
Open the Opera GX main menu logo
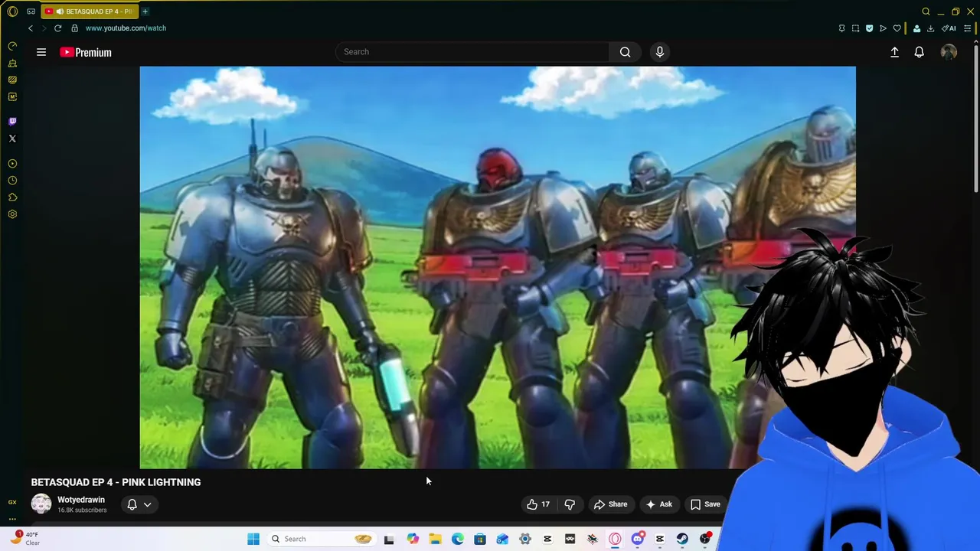(12, 11)
